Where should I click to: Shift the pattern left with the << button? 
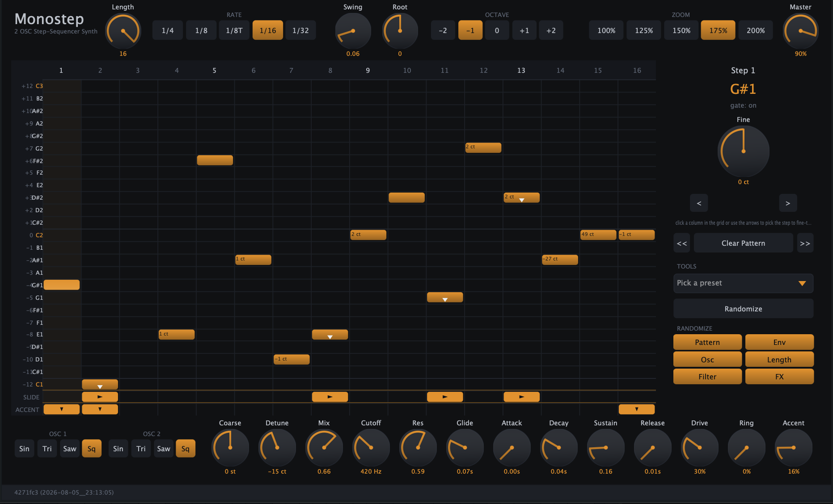(x=682, y=243)
